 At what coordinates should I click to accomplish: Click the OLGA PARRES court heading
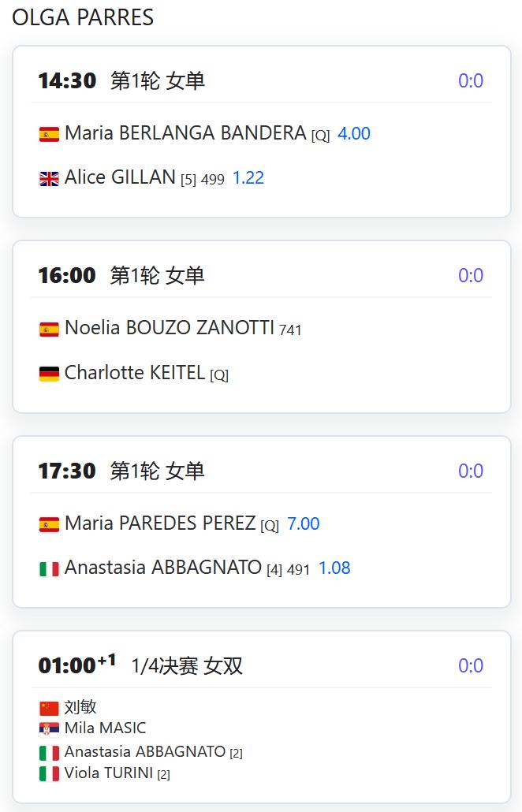point(83,17)
